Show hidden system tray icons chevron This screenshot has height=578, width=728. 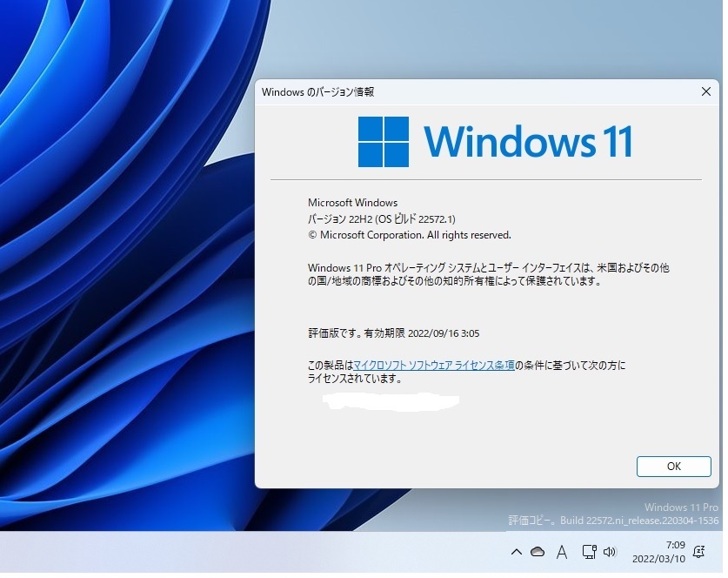(x=517, y=552)
